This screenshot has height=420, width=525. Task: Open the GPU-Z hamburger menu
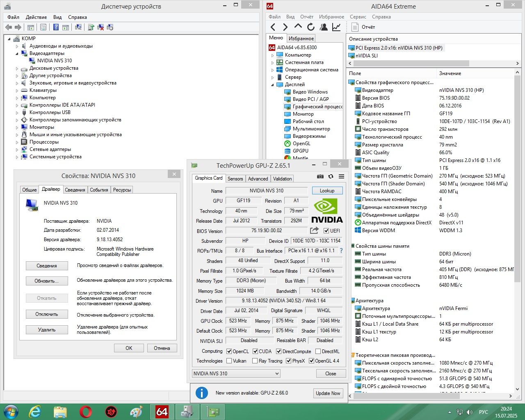click(x=341, y=176)
